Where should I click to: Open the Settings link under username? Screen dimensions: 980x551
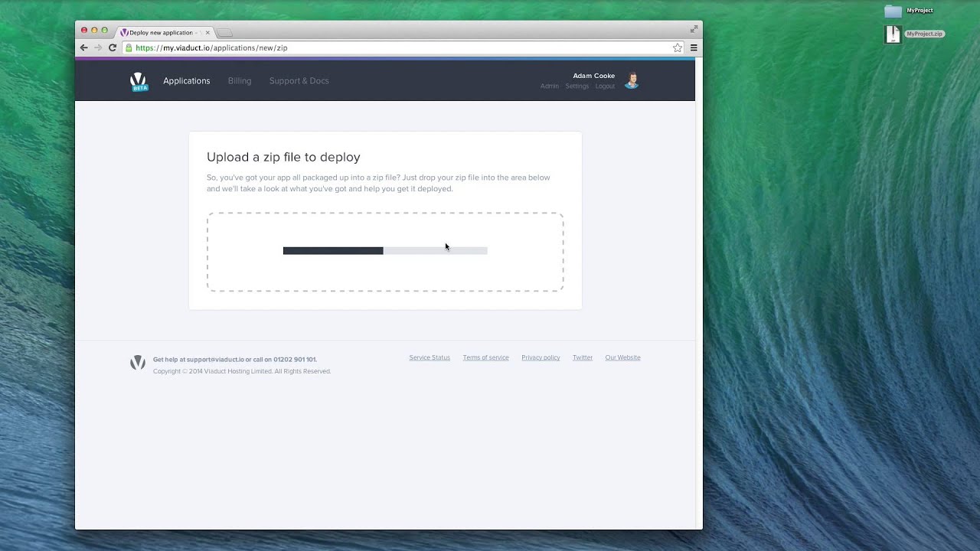point(577,86)
